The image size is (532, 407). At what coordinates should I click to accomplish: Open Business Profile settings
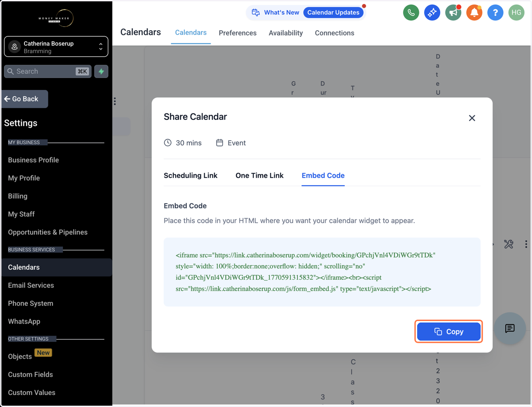pos(33,160)
